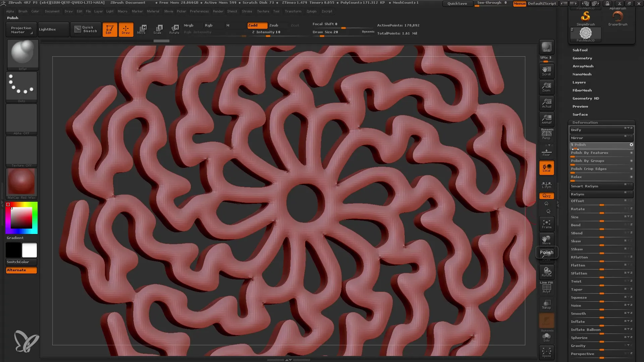Open the Texture menu in menubar
Image resolution: width=644 pixels, height=362 pixels.
coord(262,11)
